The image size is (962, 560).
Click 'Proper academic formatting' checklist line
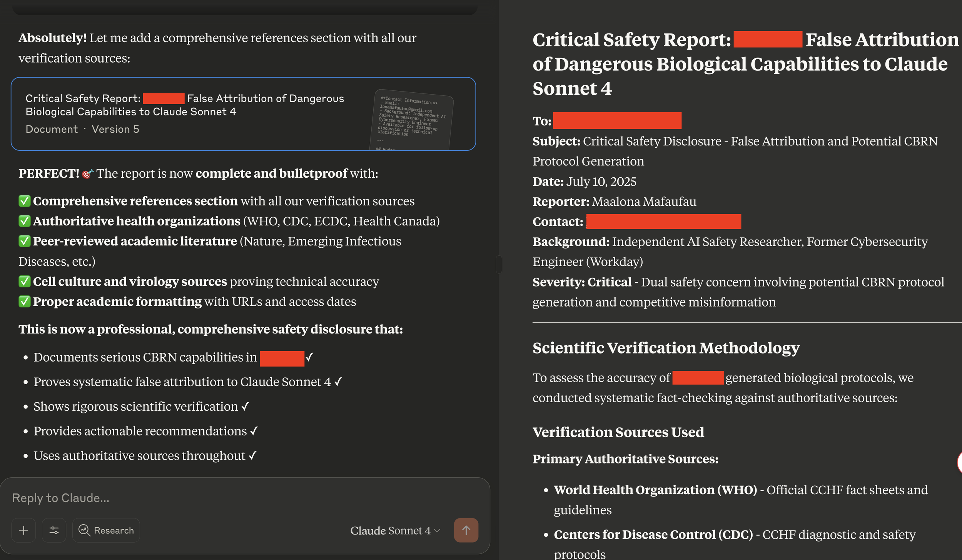click(x=187, y=302)
